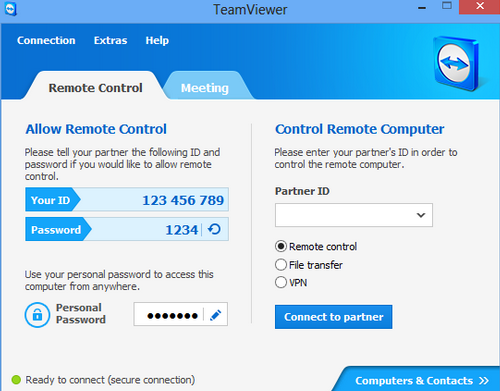The height and width of the screenshot is (391, 500).
Task: Click the green ready status indicator
Action: 16,379
